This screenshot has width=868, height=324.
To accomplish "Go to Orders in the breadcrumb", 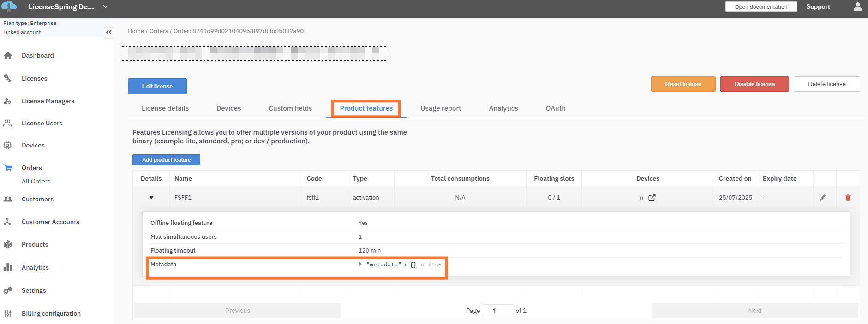I will click(159, 31).
